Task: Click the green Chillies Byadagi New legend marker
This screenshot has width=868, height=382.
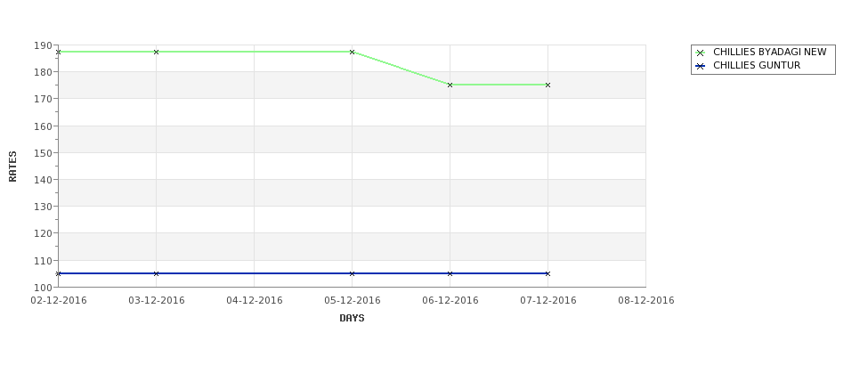Action: (700, 53)
